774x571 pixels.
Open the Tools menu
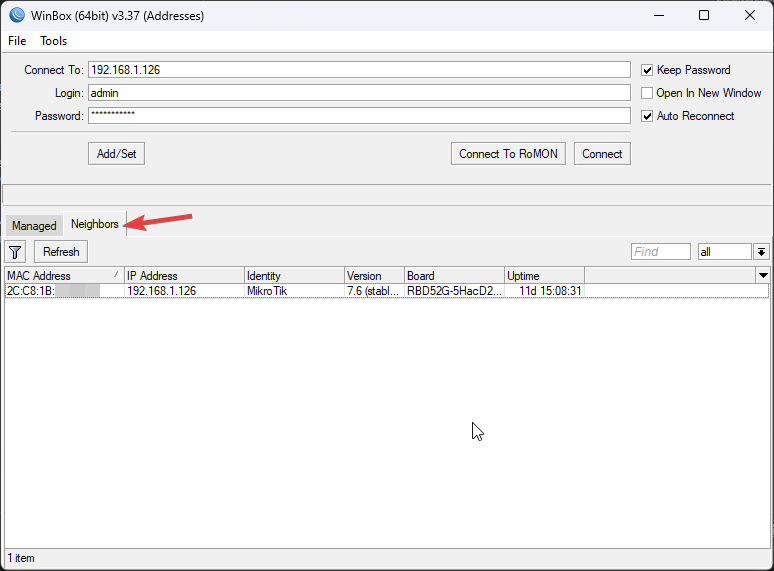click(x=53, y=41)
